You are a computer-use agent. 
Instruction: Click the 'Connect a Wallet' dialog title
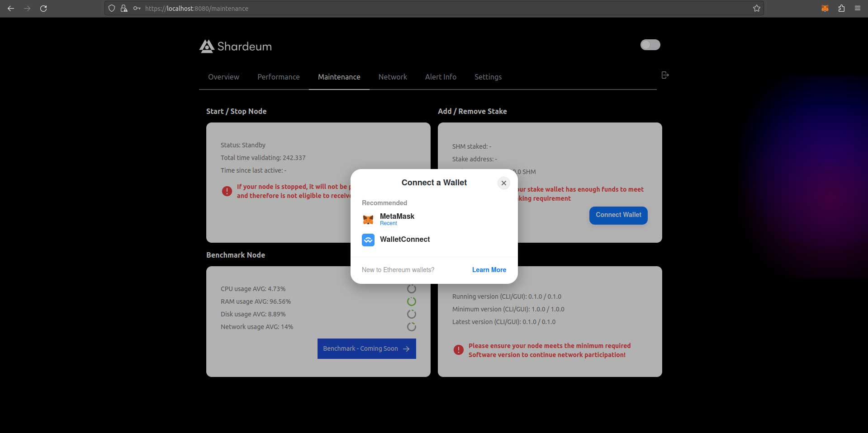click(434, 183)
